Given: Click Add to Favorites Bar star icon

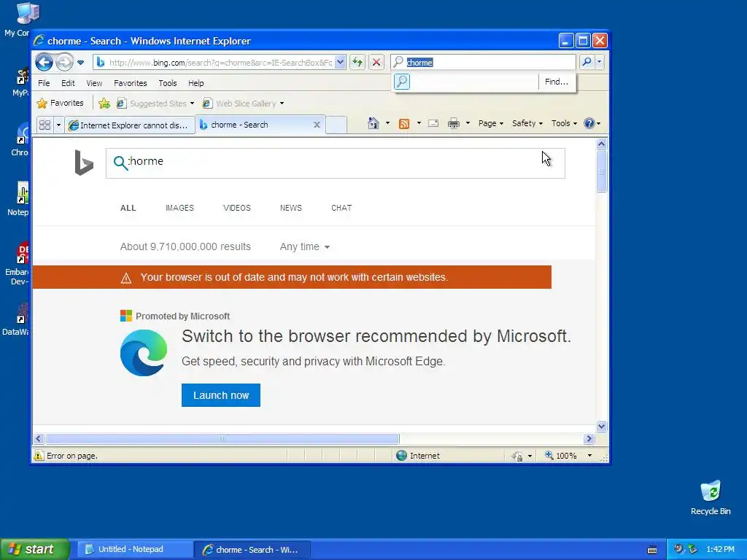Looking at the screenshot, I should [x=104, y=104].
